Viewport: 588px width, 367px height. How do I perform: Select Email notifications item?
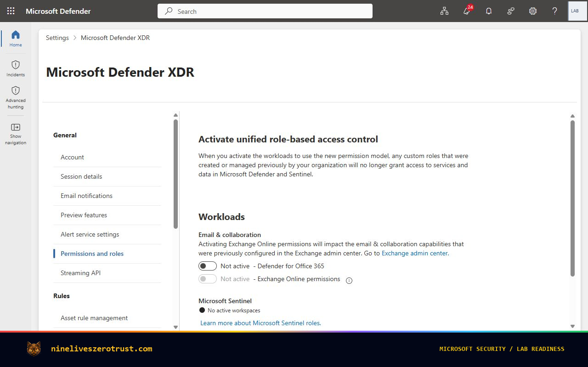107,196
